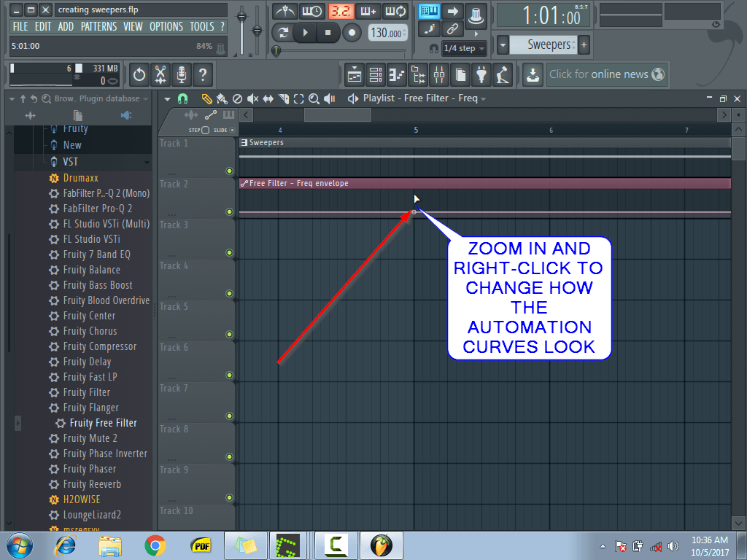Mute Track 1 with its green light
747x560 pixels.
(x=229, y=171)
